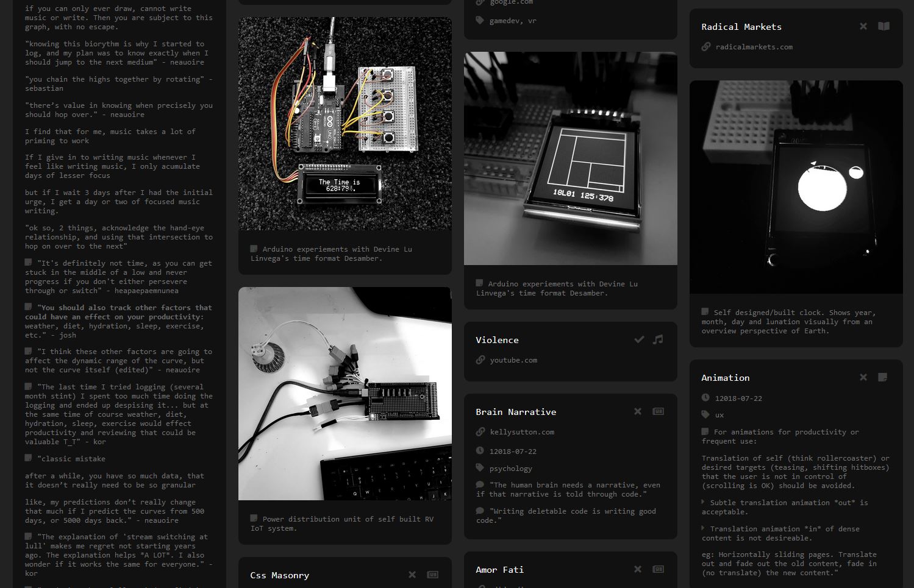Screen dimensions: 914x588
Task: Click the article type icon on Css Masonry
Action: point(433,575)
